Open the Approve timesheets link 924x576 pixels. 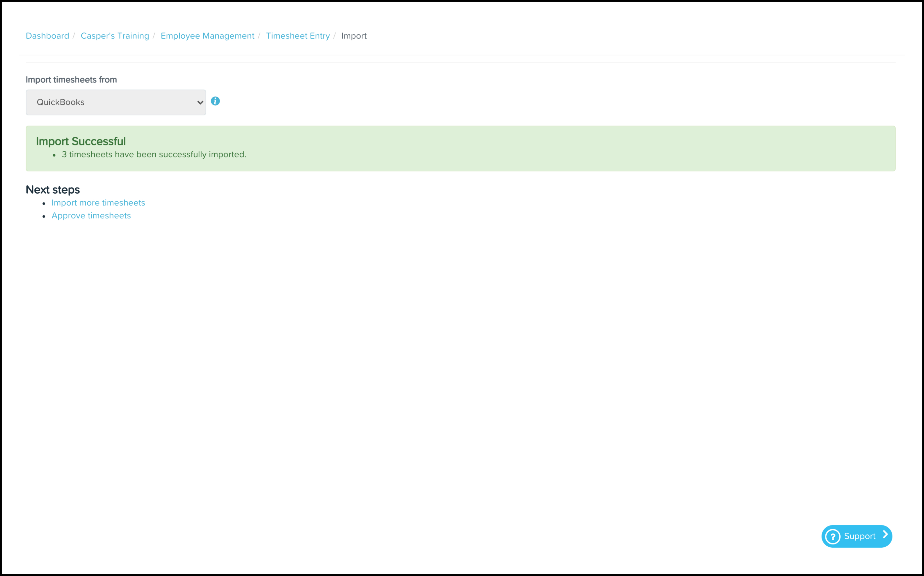click(x=91, y=216)
